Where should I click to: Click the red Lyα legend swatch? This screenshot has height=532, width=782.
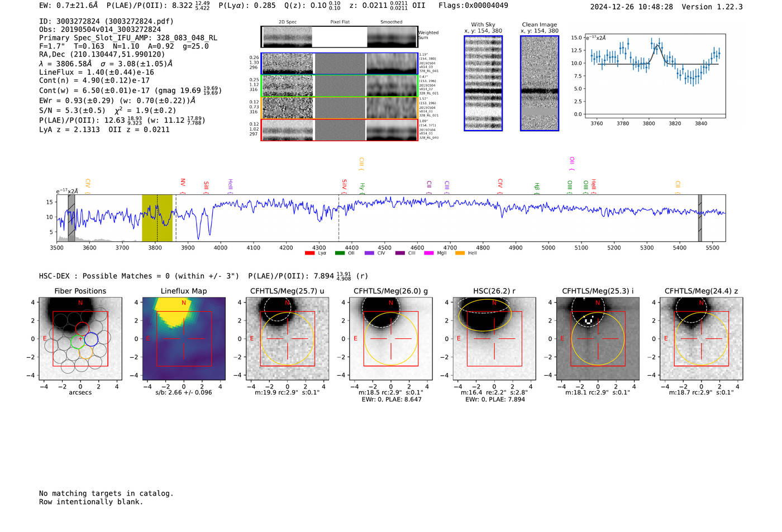(x=309, y=253)
